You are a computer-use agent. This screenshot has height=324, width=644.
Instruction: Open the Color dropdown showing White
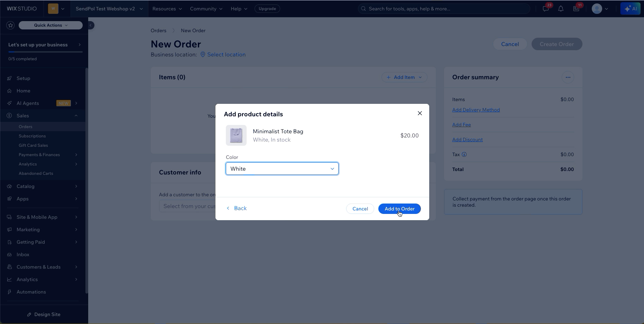[x=282, y=169]
